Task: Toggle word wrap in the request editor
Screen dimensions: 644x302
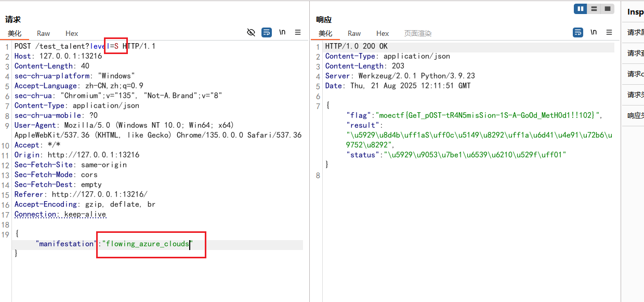Action: 267,32
